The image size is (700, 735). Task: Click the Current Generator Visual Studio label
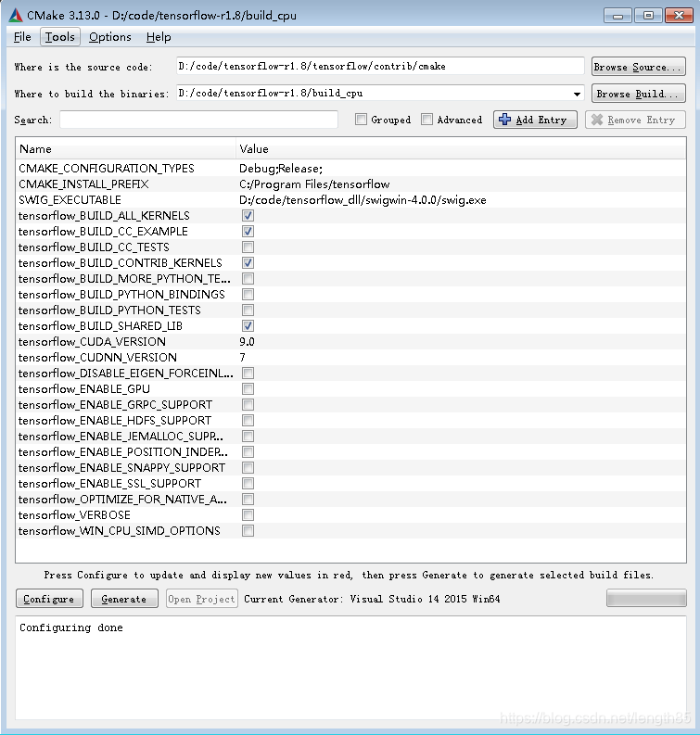[x=372, y=599]
